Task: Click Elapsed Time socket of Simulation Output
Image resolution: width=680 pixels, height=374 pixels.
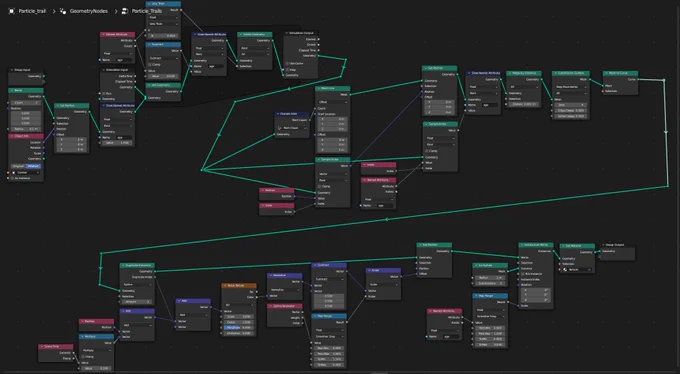Action: click(319, 50)
